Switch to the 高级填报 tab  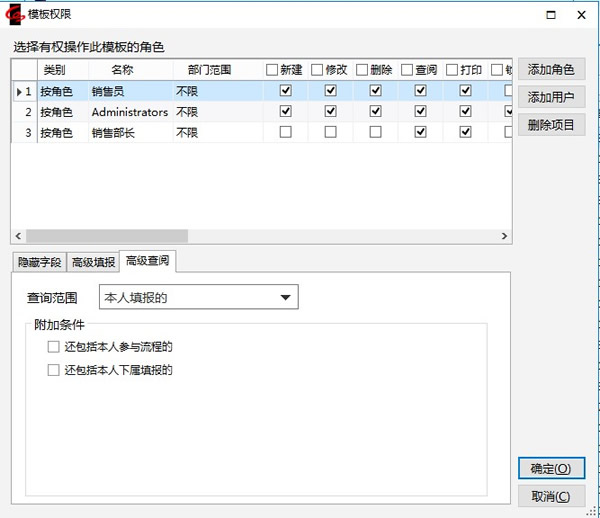(x=93, y=263)
